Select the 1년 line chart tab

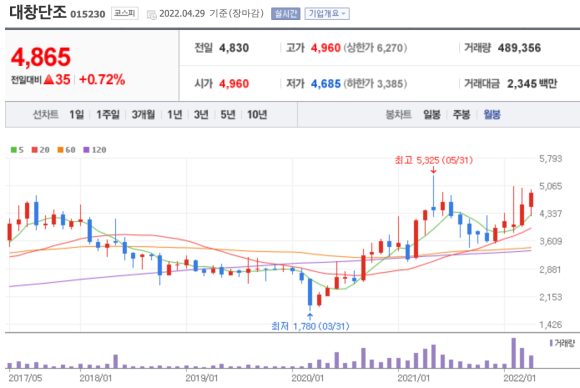175,115
